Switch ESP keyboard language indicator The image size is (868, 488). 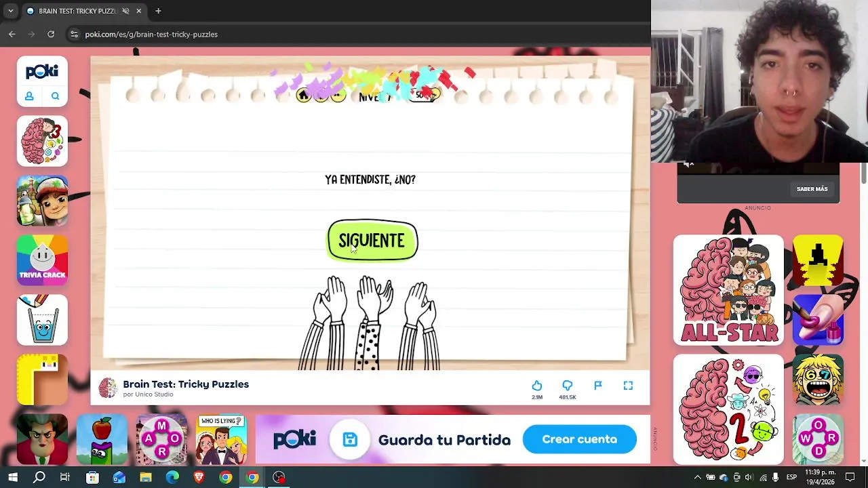click(x=791, y=477)
